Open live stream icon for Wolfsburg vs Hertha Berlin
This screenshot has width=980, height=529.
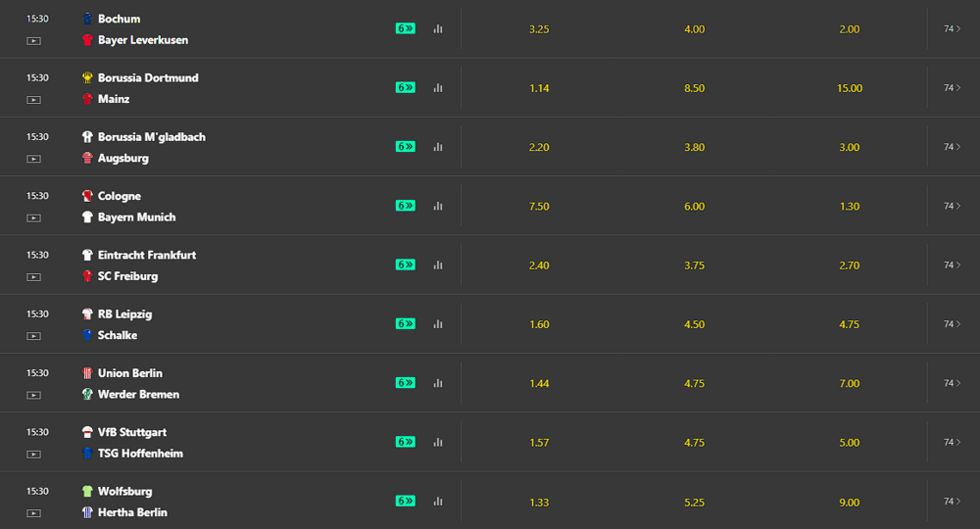click(x=33, y=513)
